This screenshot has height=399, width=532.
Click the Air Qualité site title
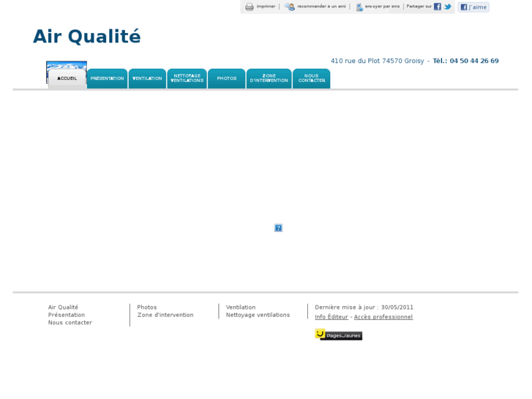[x=87, y=37]
